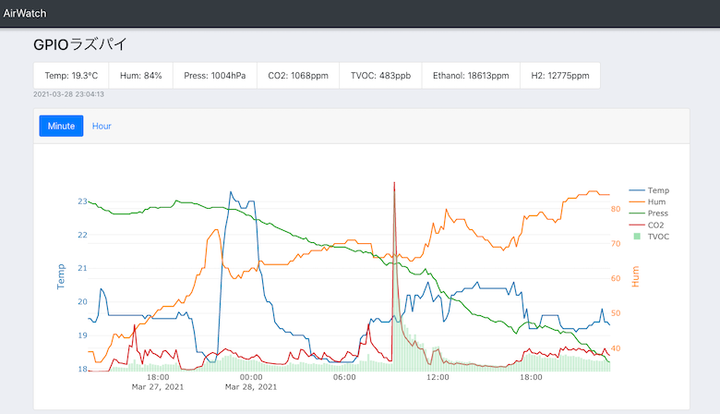Select the Minute tab
The image size is (720, 414).
pyautogui.click(x=61, y=126)
